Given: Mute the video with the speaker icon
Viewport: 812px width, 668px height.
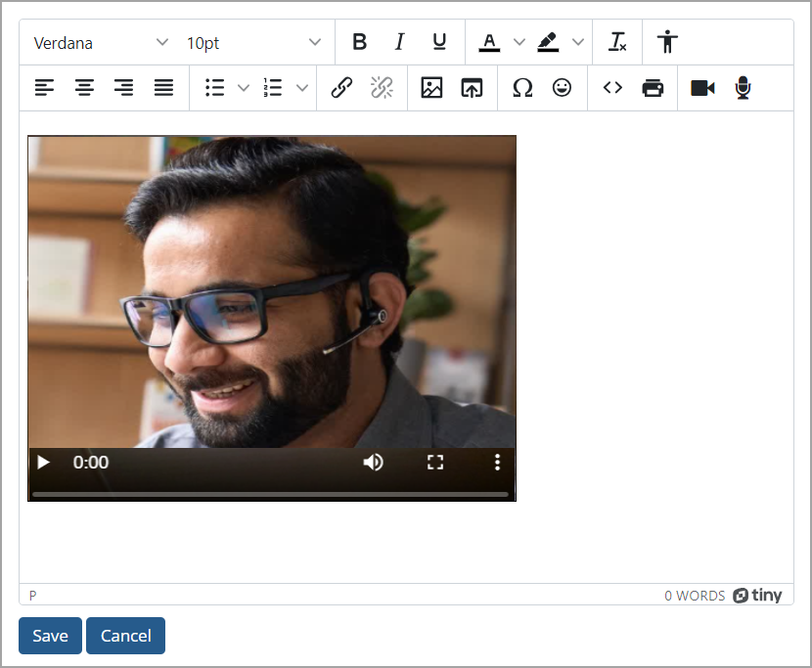Looking at the screenshot, I should pyautogui.click(x=374, y=462).
